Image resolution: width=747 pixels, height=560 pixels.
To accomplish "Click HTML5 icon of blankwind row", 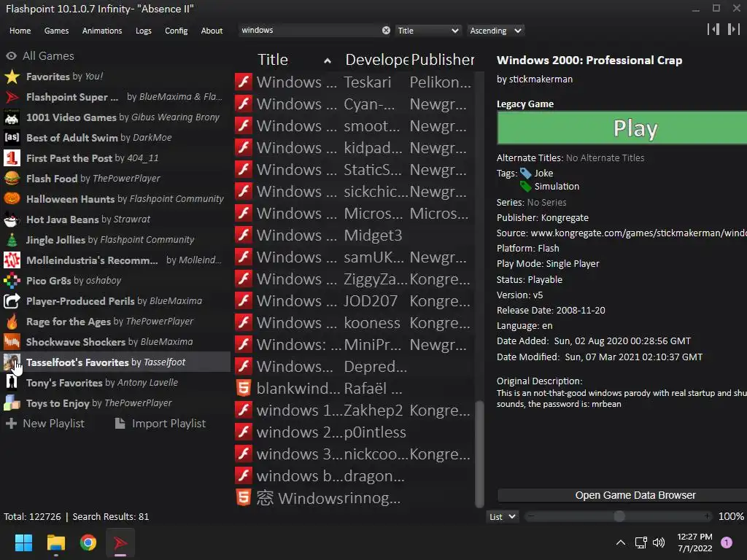I will click(x=244, y=389).
